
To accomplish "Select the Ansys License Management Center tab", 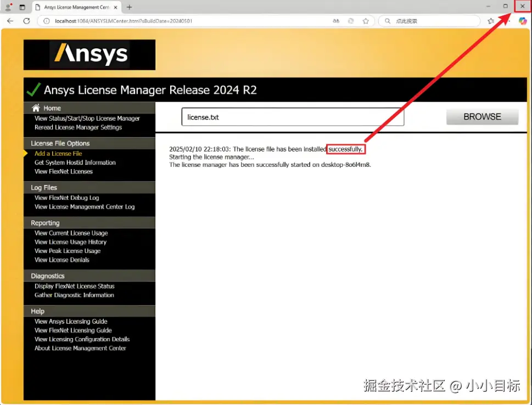I will pos(77,7).
